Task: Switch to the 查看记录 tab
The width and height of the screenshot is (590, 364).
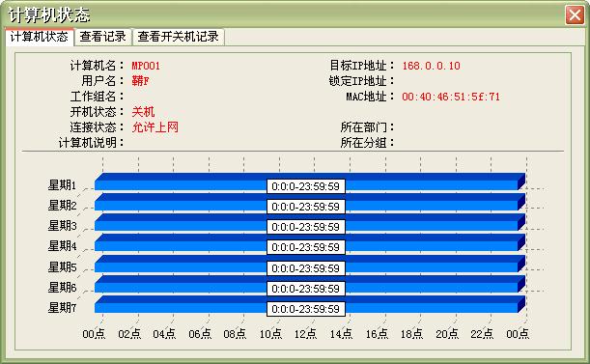Action: [x=102, y=37]
